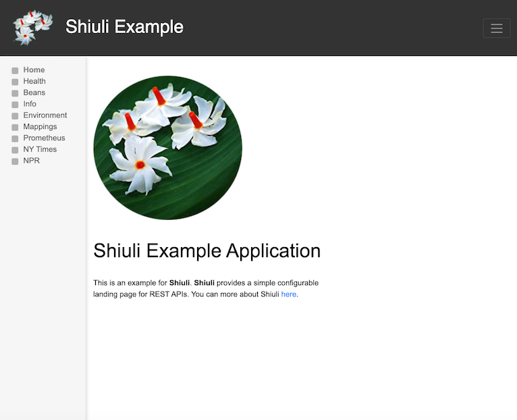Click the Shiuli Example header title

pyautogui.click(x=124, y=27)
